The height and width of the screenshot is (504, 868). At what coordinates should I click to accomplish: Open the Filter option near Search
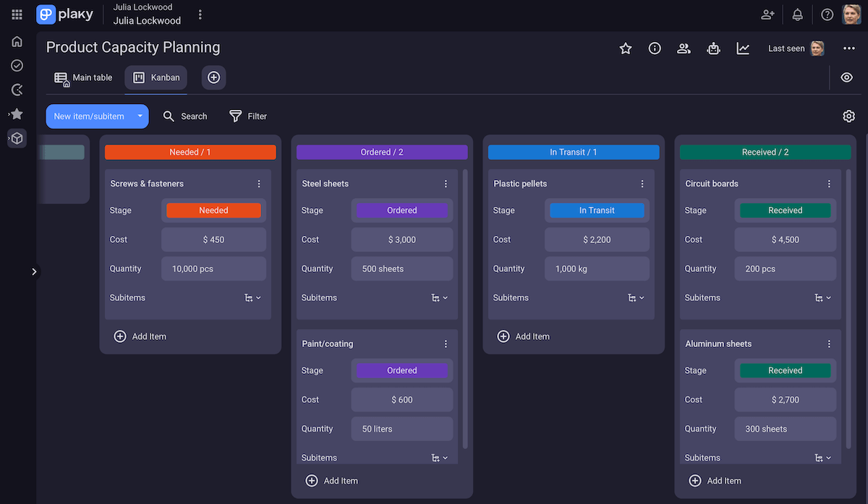[248, 116]
